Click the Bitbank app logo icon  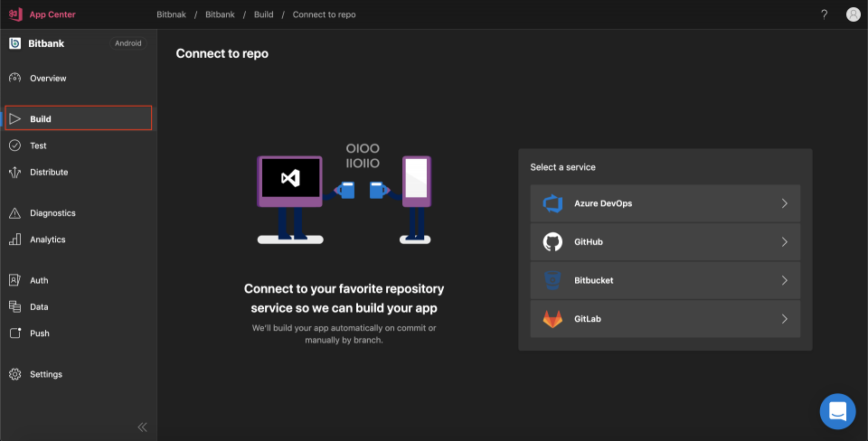(x=15, y=43)
